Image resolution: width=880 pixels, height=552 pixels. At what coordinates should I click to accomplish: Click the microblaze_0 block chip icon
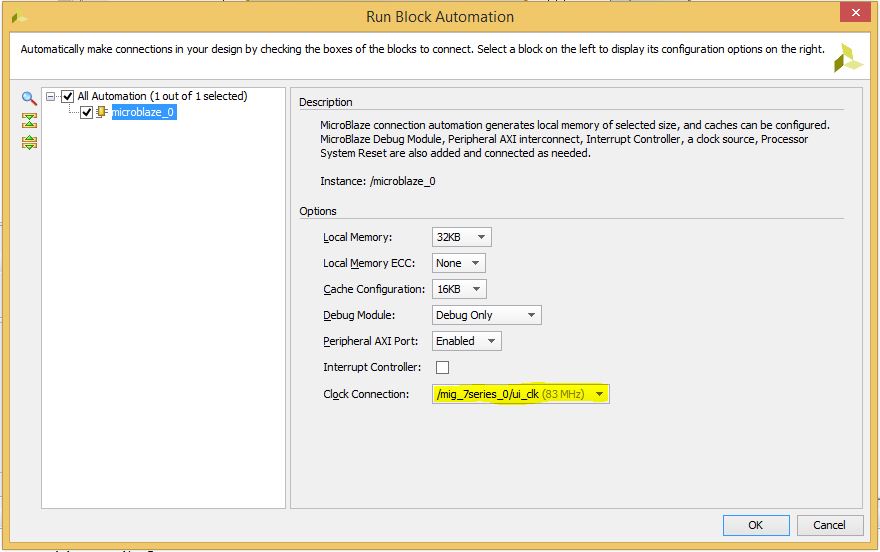pyautogui.click(x=102, y=113)
